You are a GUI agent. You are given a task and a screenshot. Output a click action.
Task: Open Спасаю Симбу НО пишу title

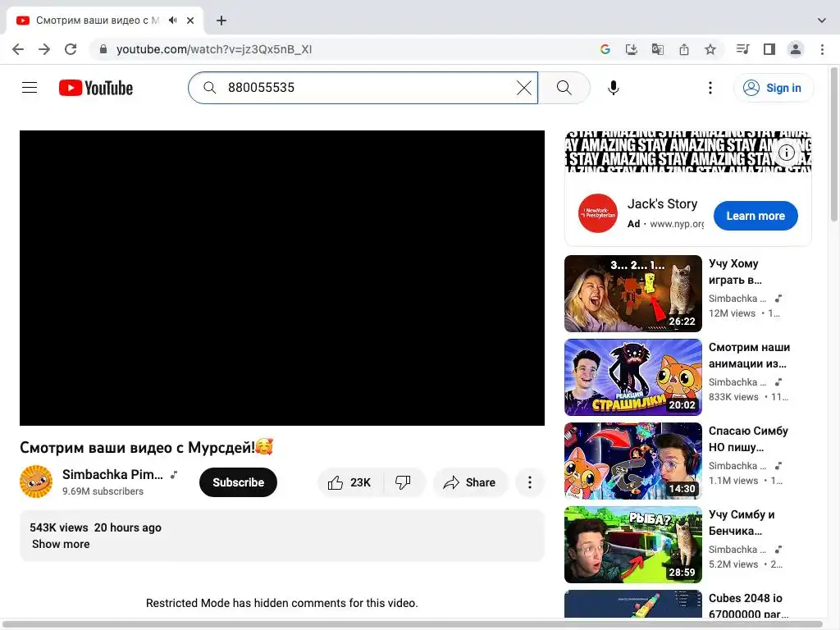748,439
